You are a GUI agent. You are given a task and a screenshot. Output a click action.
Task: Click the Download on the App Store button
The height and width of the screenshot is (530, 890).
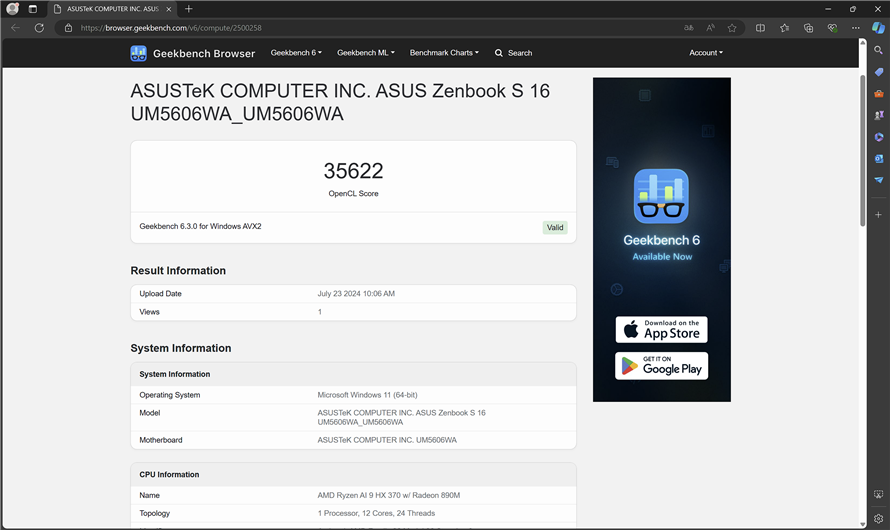(661, 330)
